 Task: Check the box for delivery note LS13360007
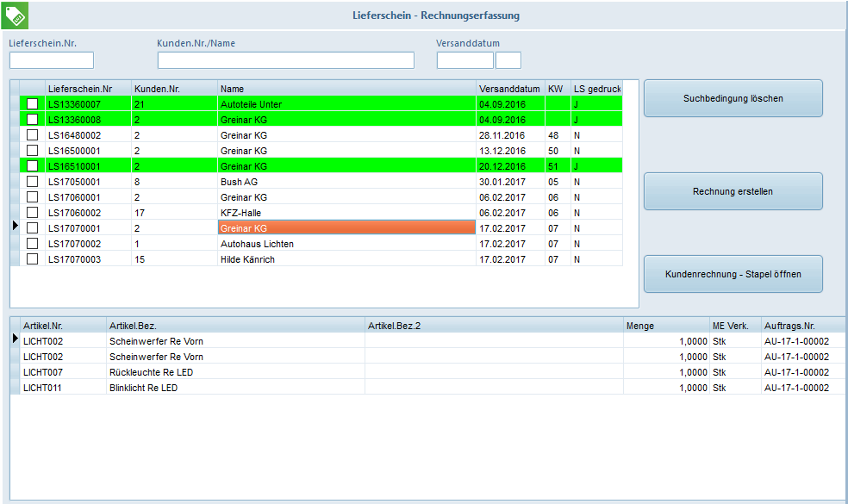tap(33, 104)
